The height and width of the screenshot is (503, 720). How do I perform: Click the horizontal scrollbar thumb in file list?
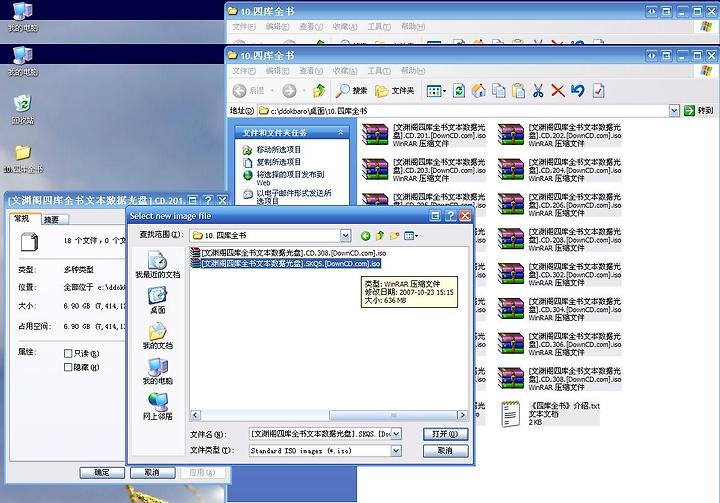click(x=393, y=415)
